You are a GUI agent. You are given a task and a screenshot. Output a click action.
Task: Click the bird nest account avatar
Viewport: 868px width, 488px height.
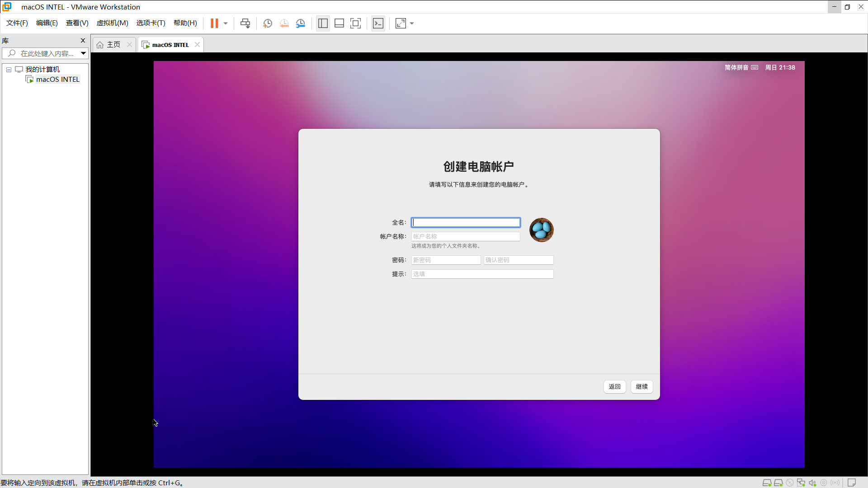point(541,230)
